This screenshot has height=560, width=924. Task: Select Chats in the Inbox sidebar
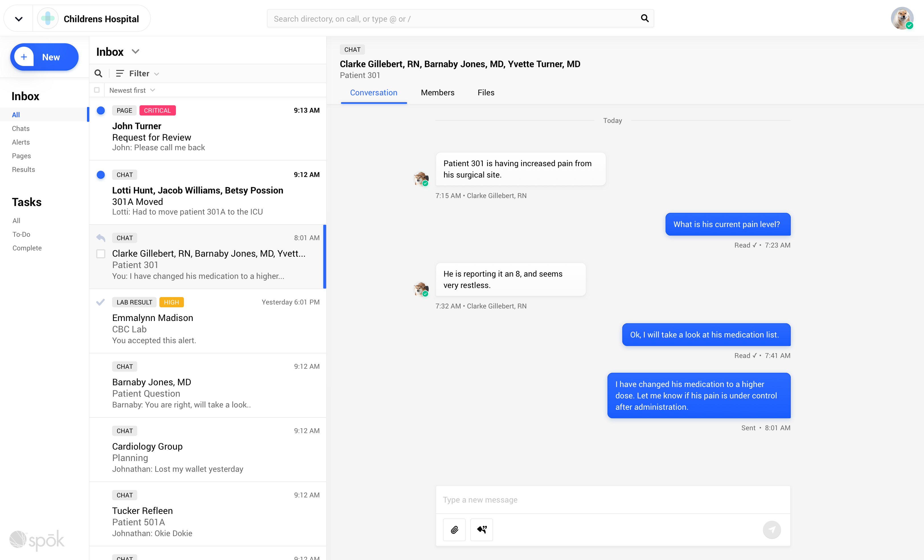tap(20, 129)
